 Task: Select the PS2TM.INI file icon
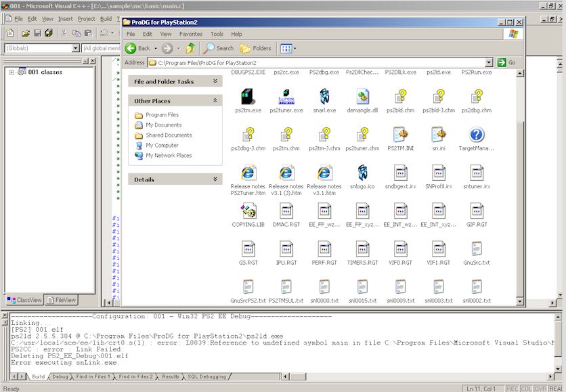[400, 135]
